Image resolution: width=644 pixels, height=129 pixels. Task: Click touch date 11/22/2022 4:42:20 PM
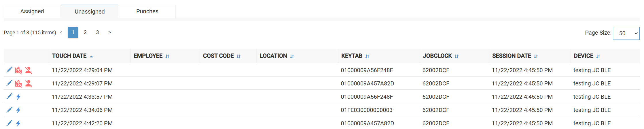82,123
